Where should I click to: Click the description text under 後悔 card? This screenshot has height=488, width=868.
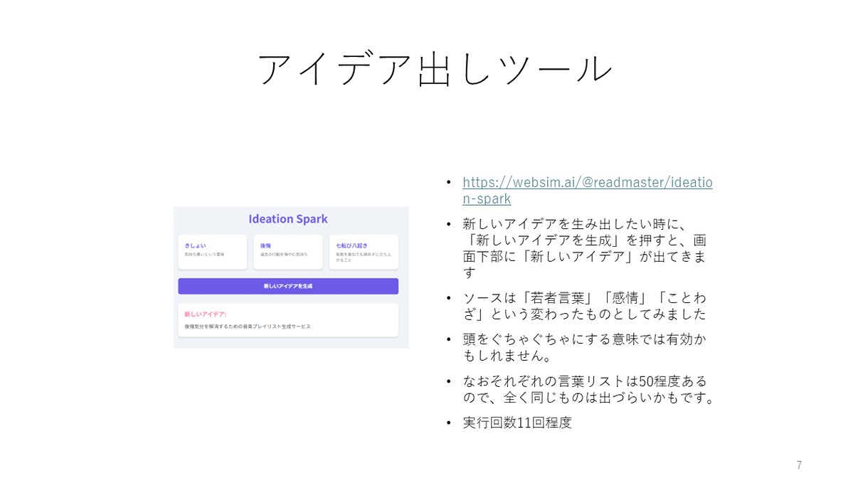[284, 254]
